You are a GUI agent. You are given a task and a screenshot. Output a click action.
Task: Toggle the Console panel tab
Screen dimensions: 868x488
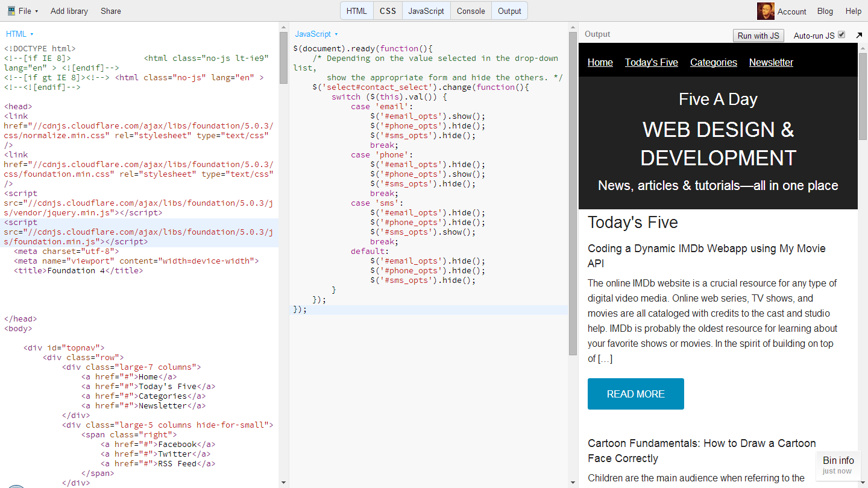[471, 11]
